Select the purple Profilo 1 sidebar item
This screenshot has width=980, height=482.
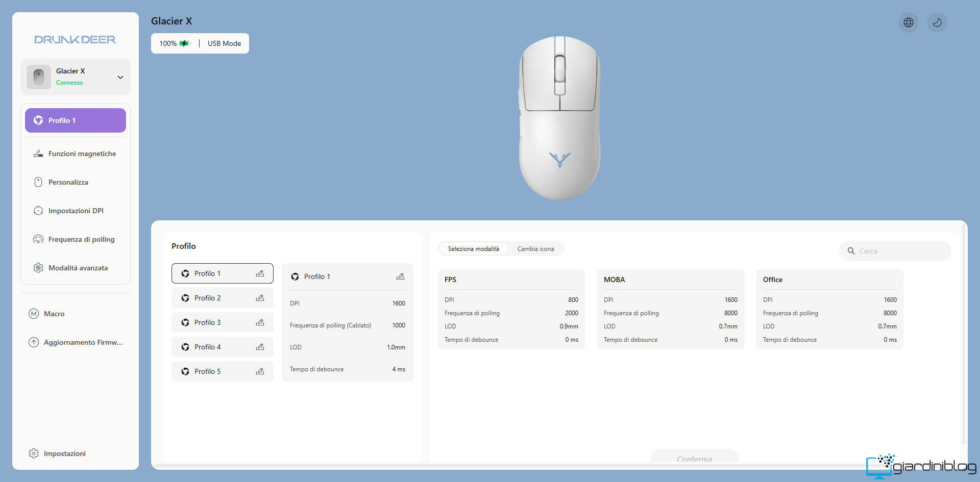coord(76,120)
